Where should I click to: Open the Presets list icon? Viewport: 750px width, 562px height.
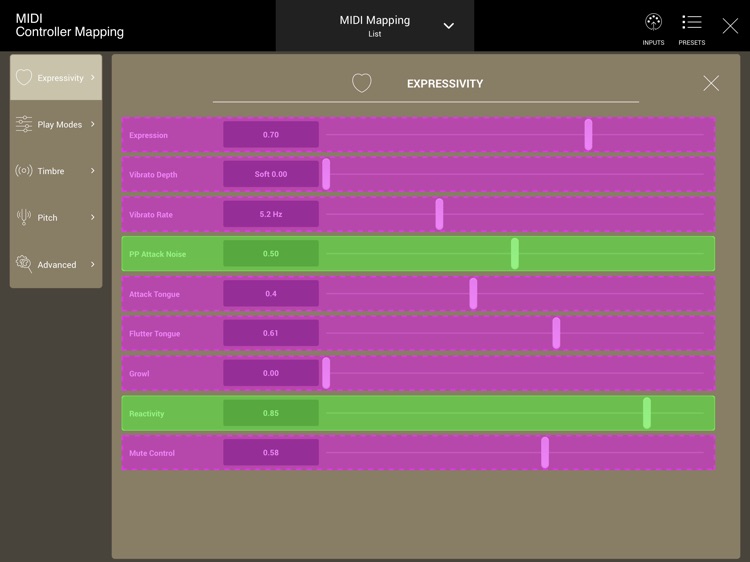(692, 22)
